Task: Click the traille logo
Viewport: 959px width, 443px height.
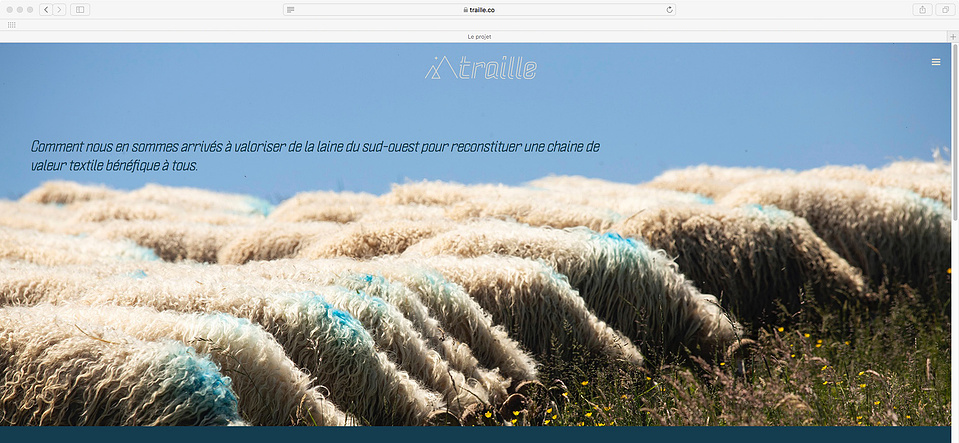Action: 481,68
